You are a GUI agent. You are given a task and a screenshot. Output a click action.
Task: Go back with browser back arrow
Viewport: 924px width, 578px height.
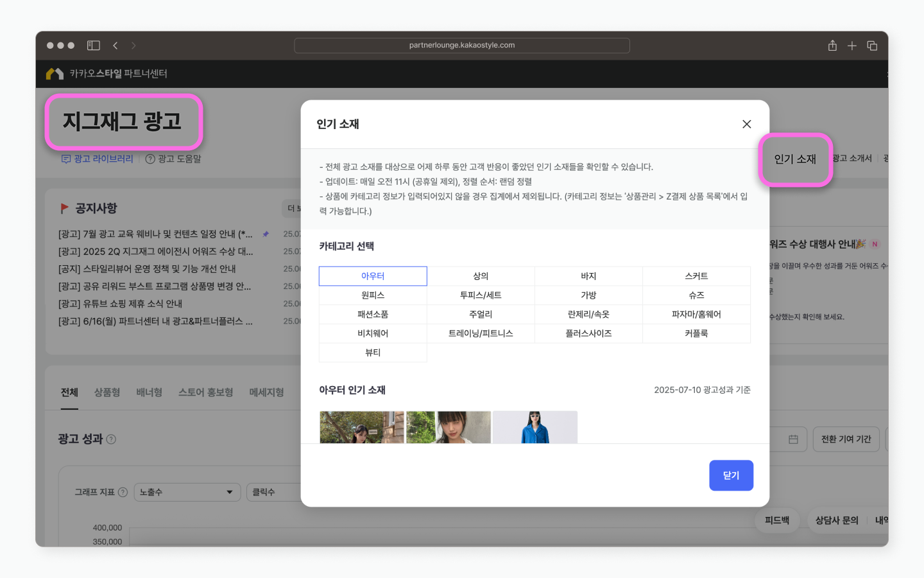(116, 46)
